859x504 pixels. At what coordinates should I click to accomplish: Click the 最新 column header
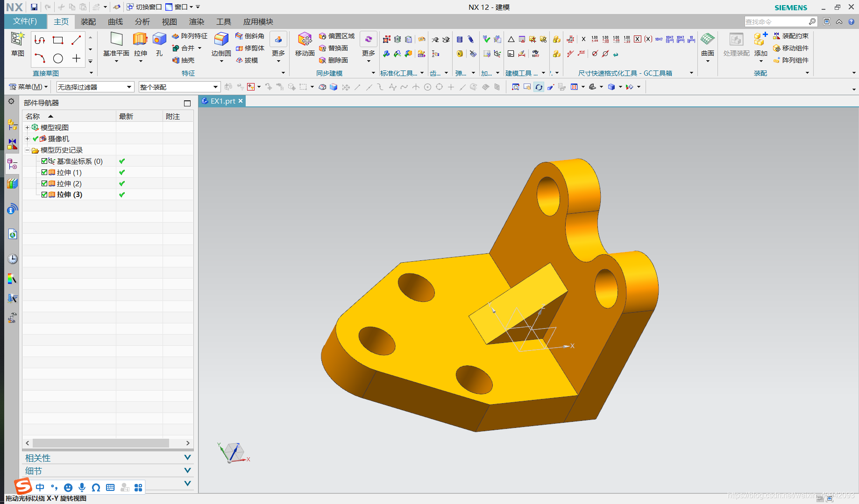[139, 116]
